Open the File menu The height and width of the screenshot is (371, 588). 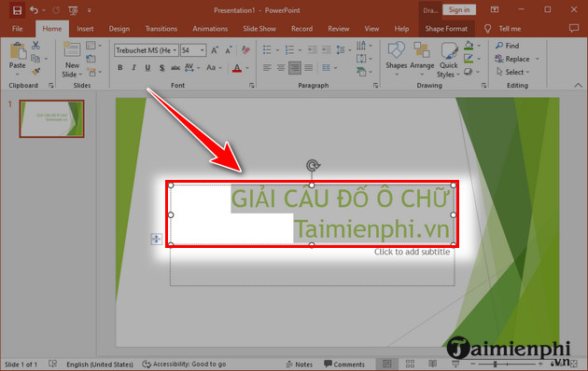(17, 29)
